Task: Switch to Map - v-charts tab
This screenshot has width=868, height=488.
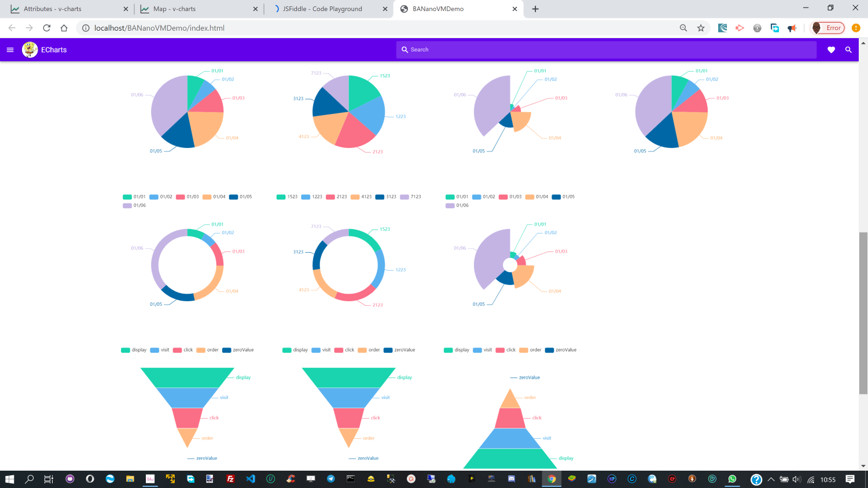Action: point(198,9)
